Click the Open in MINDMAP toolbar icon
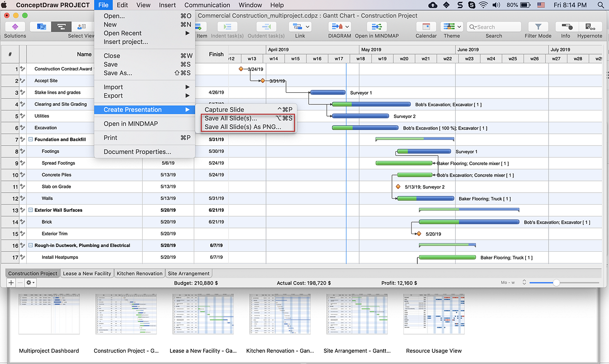The image size is (609, 364). click(x=376, y=27)
